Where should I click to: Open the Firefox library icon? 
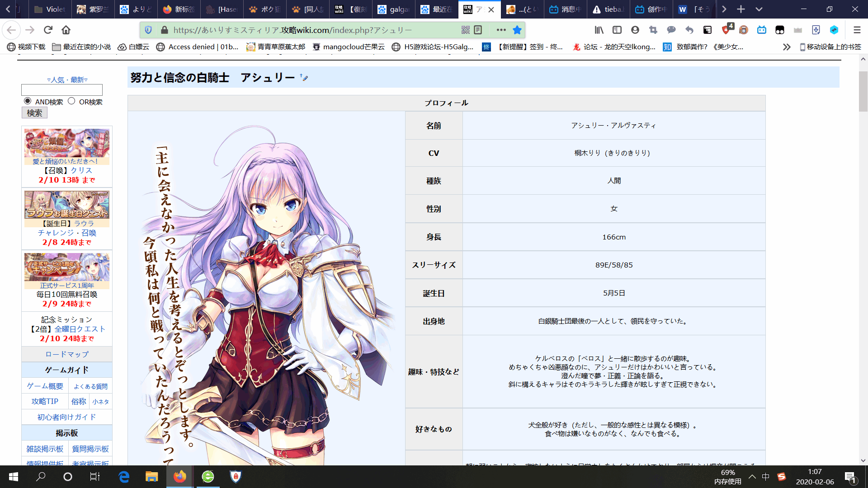(x=599, y=30)
